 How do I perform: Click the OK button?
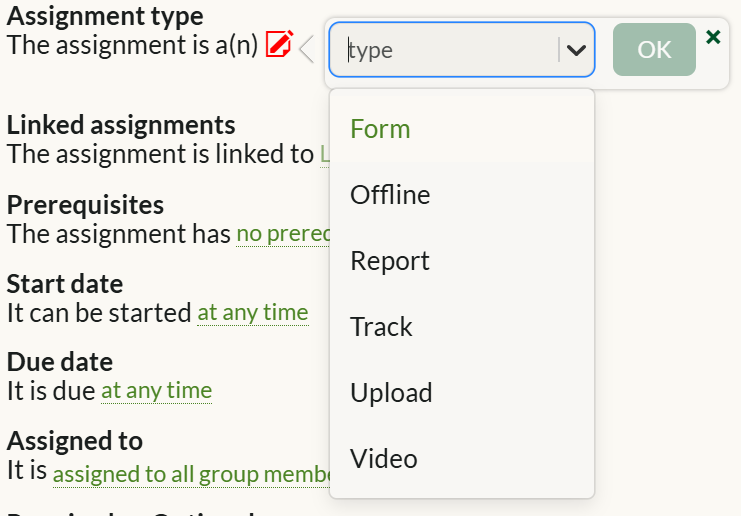tap(654, 50)
